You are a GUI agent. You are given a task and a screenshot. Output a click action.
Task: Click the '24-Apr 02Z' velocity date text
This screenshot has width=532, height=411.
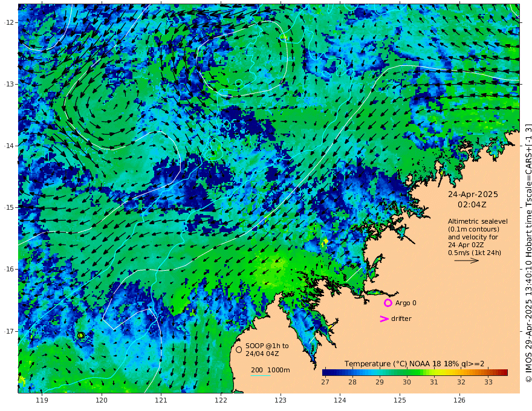click(x=466, y=245)
